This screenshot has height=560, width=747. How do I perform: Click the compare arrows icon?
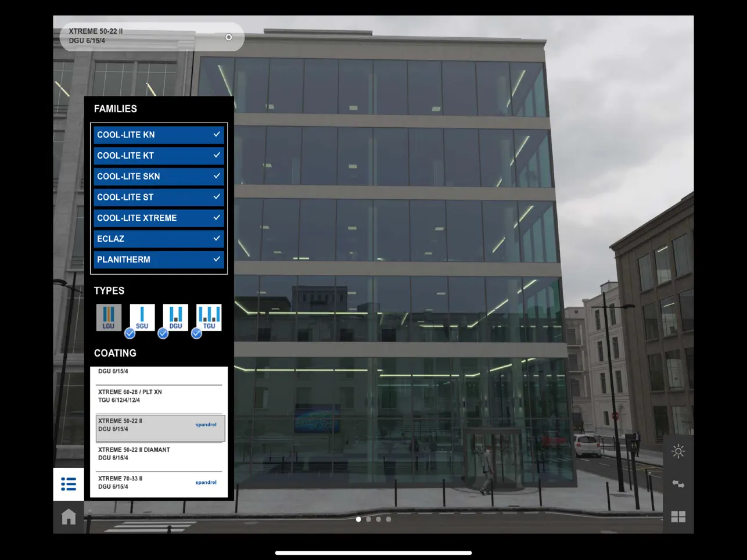(678, 484)
